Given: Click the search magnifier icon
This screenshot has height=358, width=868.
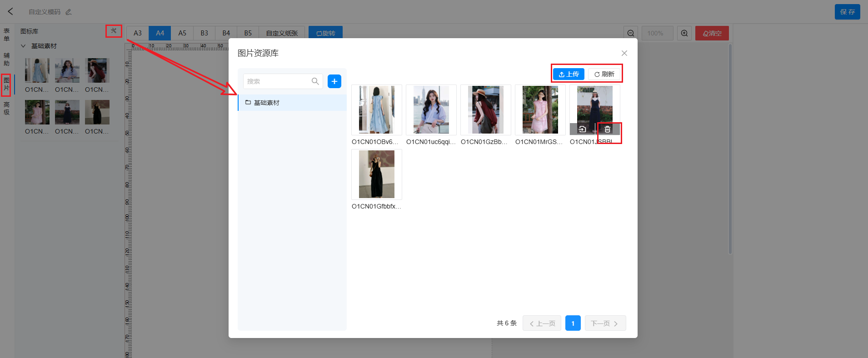Looking at the screenshot, I should pos(315,81).
